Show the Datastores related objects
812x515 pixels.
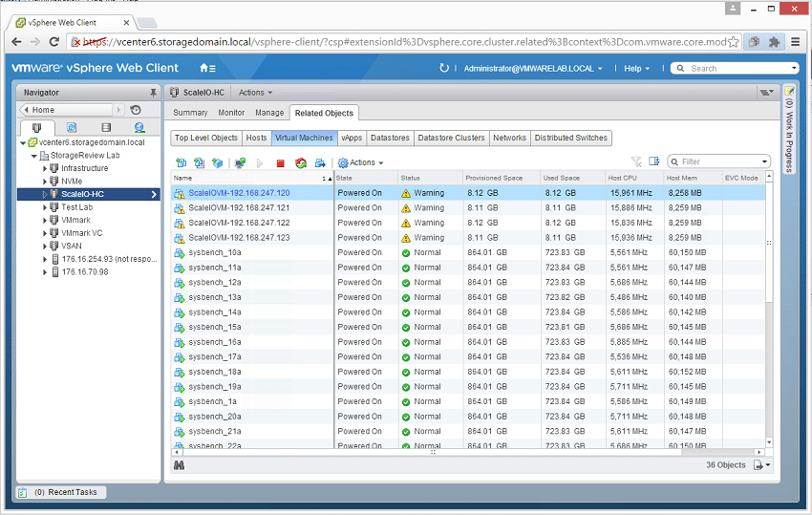coord(390,138)
